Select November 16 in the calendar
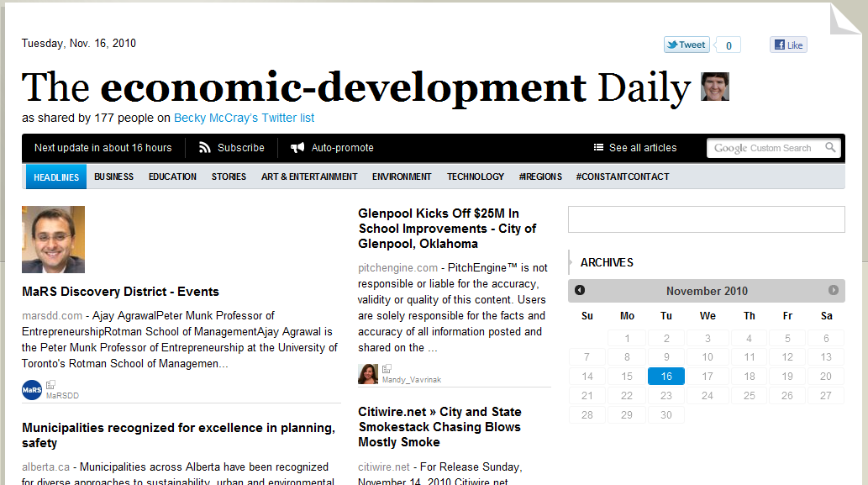Image resolution: width=868 pixels, height=485 pixels. [x=665, y=377]
